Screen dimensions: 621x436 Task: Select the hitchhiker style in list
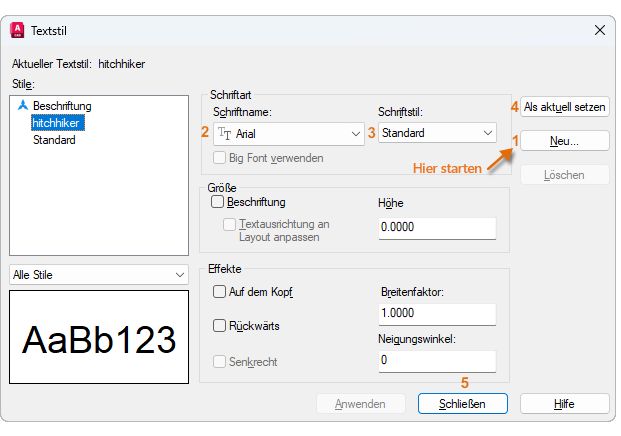pos(57,122)
